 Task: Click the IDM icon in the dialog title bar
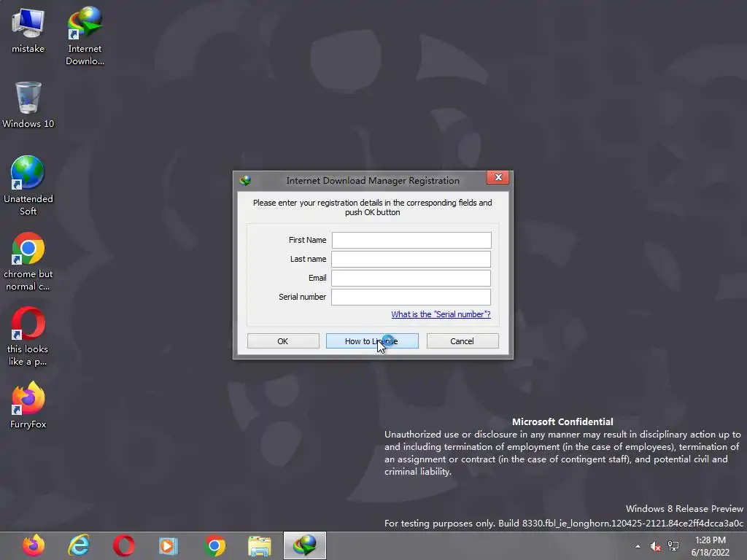[245, 181]
